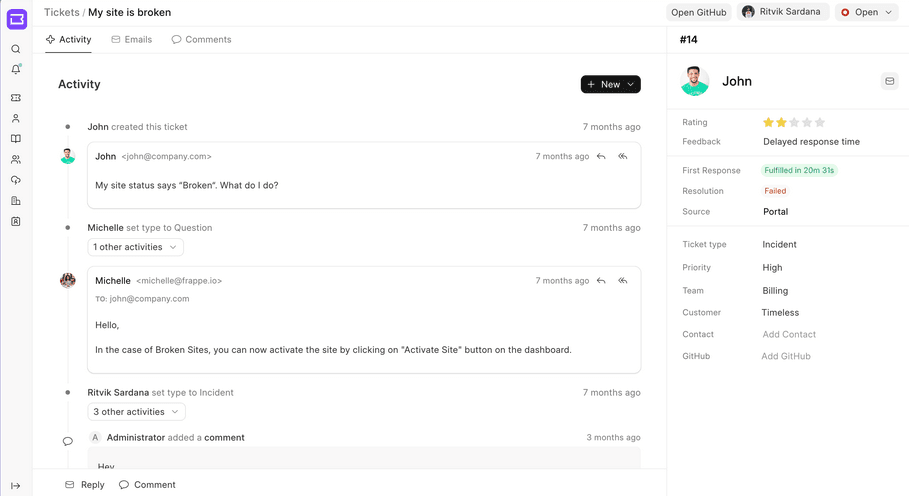The width and height of the screenshot is (909, 496).
Task: Expand 3 other activities
Action: coord(136,411)
